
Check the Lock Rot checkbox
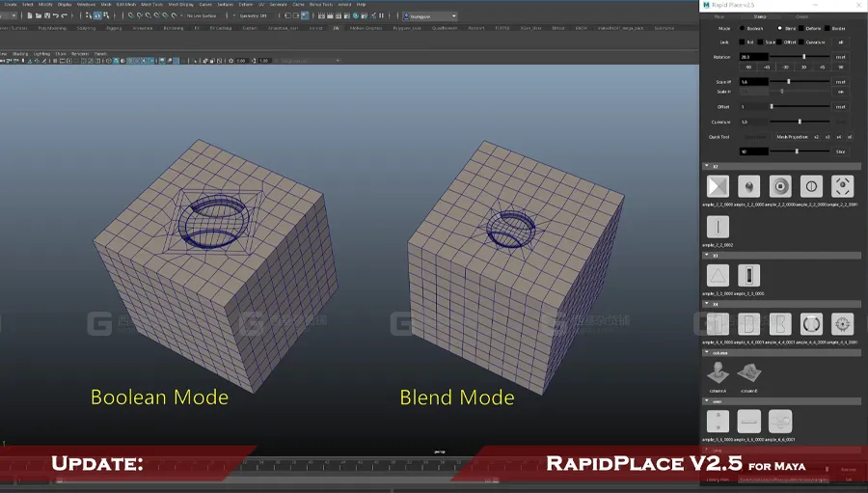click(x=742, y=42)
